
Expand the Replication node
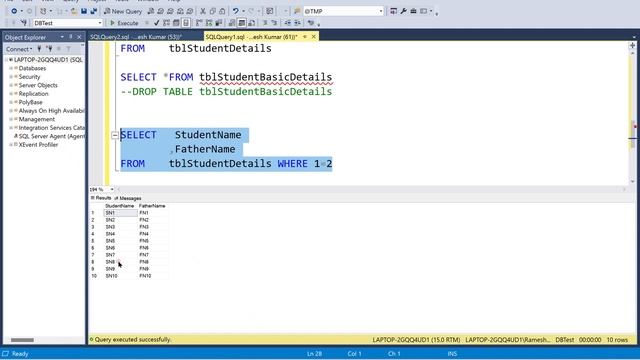[11, 94]
